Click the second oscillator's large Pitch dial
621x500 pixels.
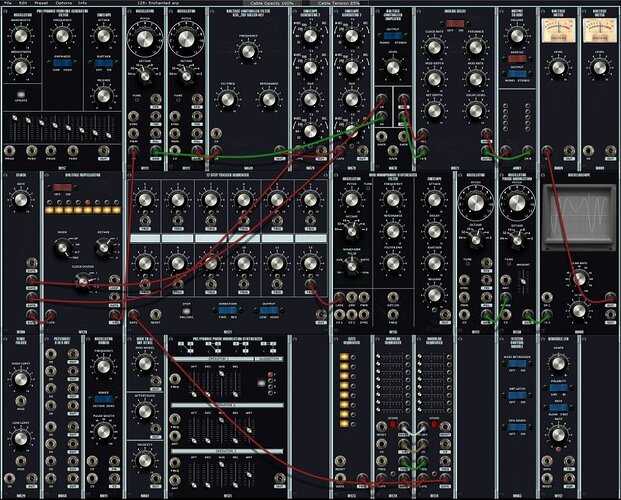186,39
